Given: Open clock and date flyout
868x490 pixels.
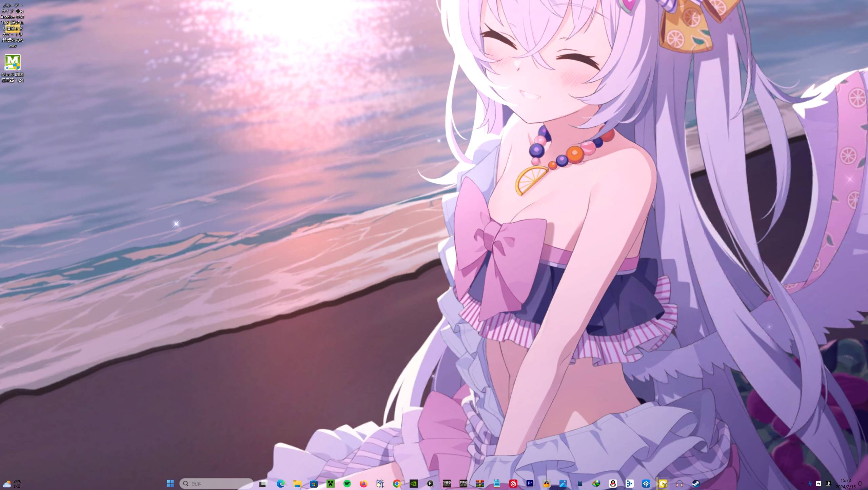Looking at the screenshot, I should (845, 484).
